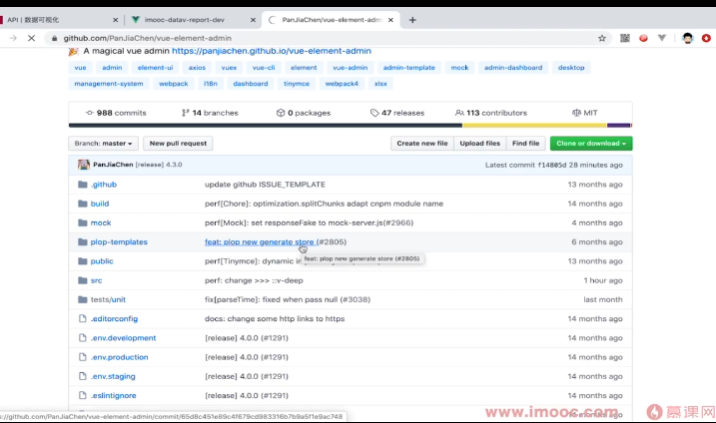Screen dimensions: 716x423
Task: Open the Vue devtools extension icon
Action: (x=662, y=38)
